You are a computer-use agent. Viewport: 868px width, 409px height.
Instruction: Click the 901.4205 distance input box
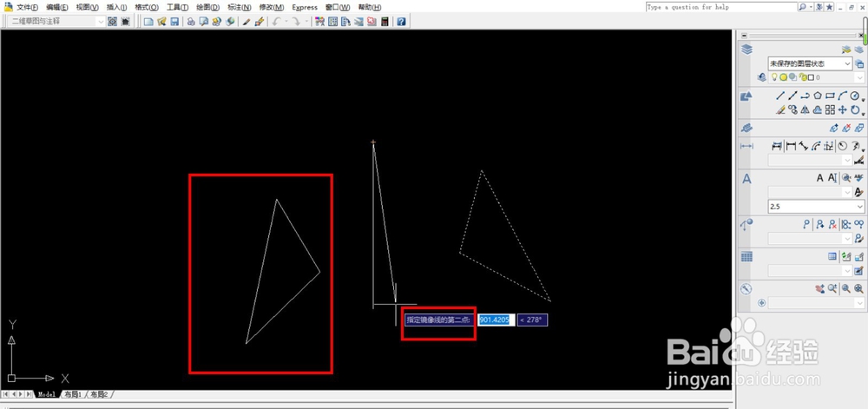coord(496,320)
